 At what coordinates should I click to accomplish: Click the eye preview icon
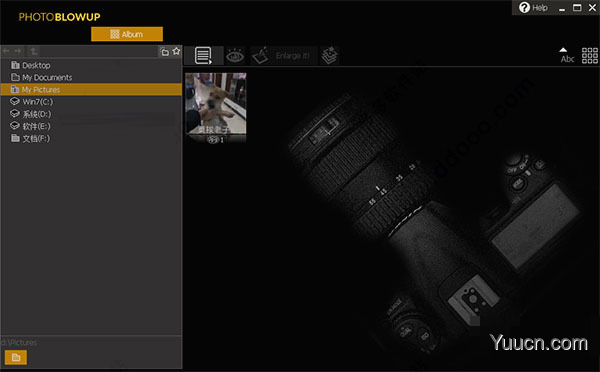[235, 56]
